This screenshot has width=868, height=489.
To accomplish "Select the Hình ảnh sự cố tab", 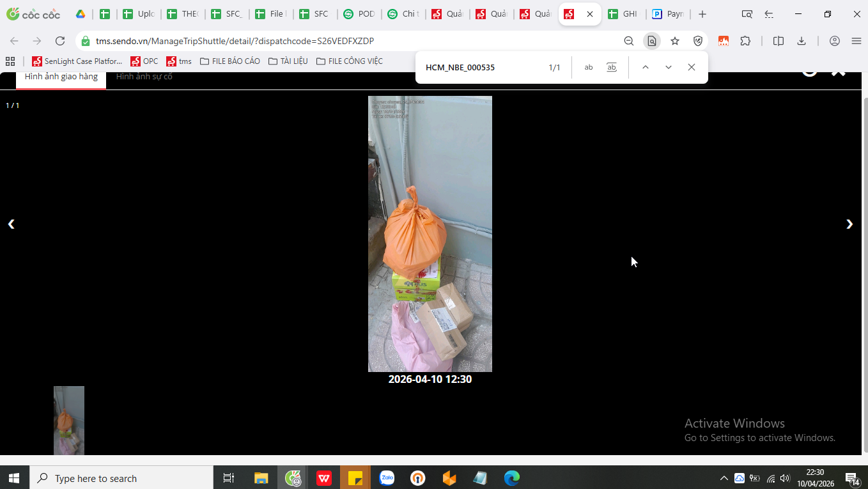I will point(144,77).
